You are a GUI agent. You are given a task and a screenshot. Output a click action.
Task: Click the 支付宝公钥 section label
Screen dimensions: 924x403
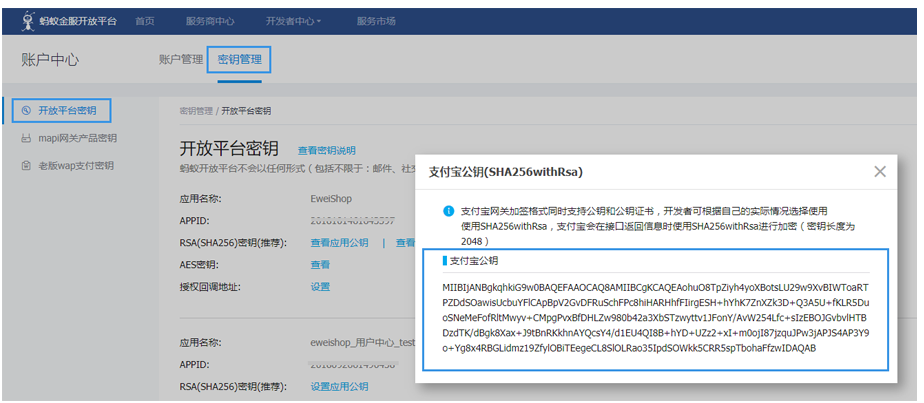click(474, 260)
